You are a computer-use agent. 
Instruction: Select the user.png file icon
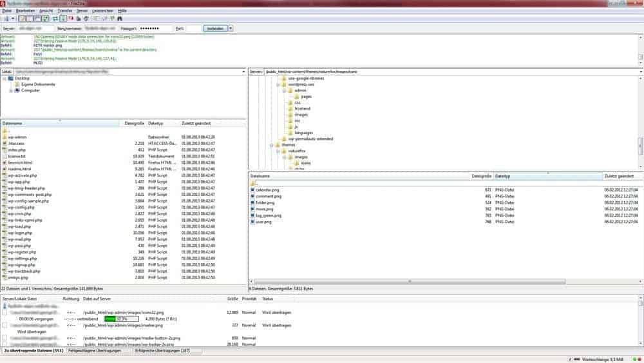253,222
